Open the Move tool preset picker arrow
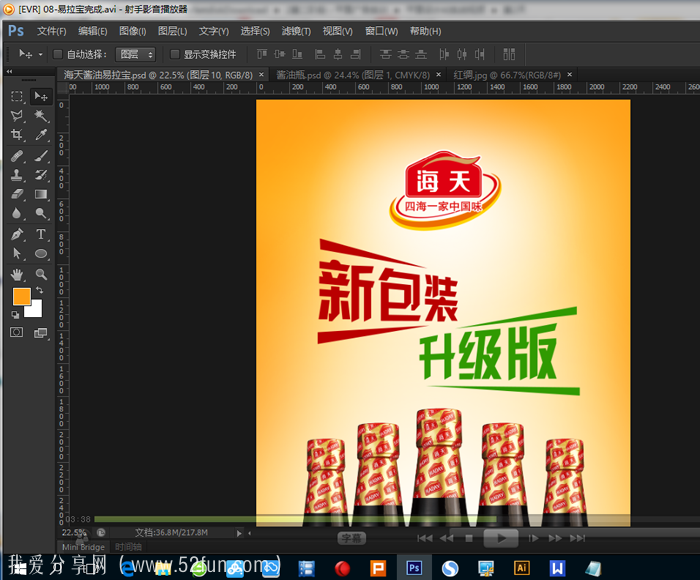Screen dimensions: 700x580 [x=41, y=54]
